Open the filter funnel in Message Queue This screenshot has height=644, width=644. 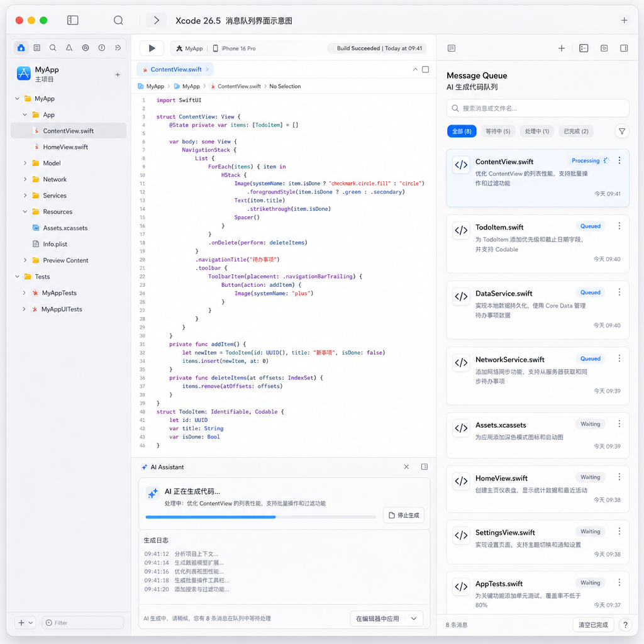pos(622,131)
